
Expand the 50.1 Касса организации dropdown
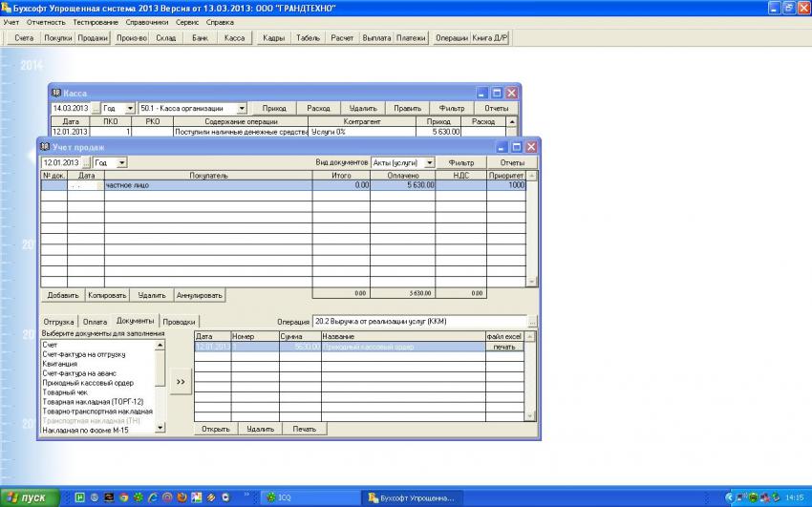click(x=242, y=109)
